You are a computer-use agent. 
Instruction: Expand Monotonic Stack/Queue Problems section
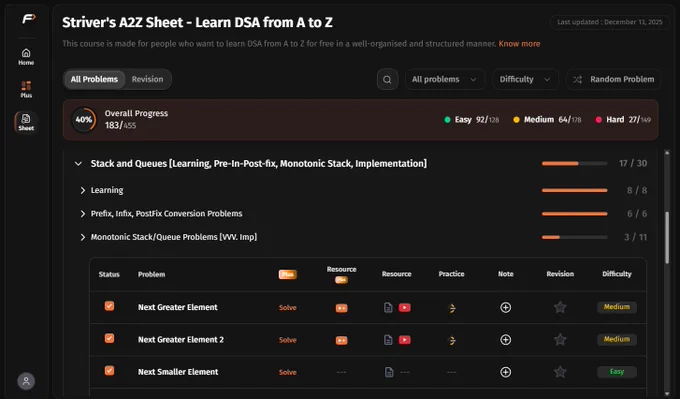[82, 237]
